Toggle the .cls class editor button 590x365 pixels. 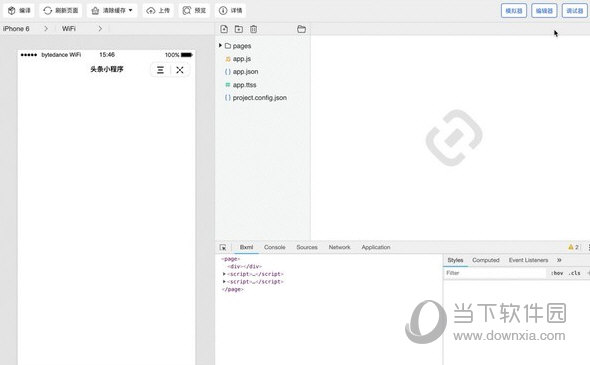575,273
